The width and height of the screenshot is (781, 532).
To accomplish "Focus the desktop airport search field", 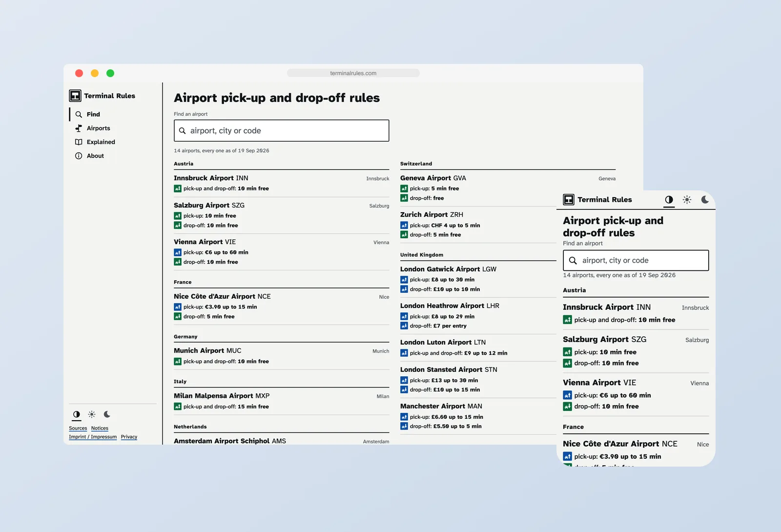I will coord(282,131).
